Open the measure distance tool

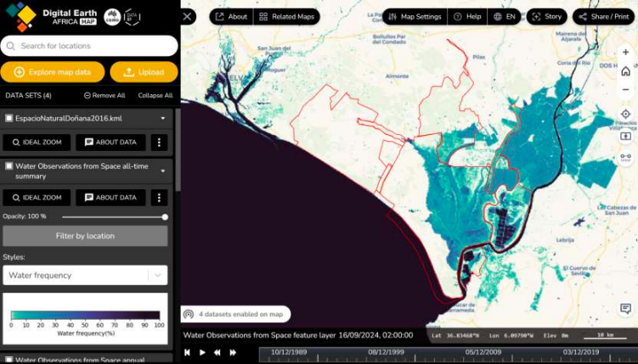[625, 157]
